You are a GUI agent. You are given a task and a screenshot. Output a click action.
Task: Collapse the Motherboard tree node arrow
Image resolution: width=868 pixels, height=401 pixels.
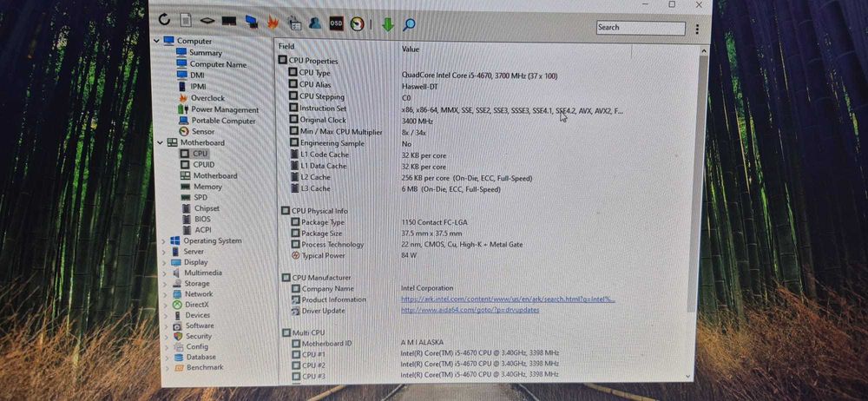point(160,142)
